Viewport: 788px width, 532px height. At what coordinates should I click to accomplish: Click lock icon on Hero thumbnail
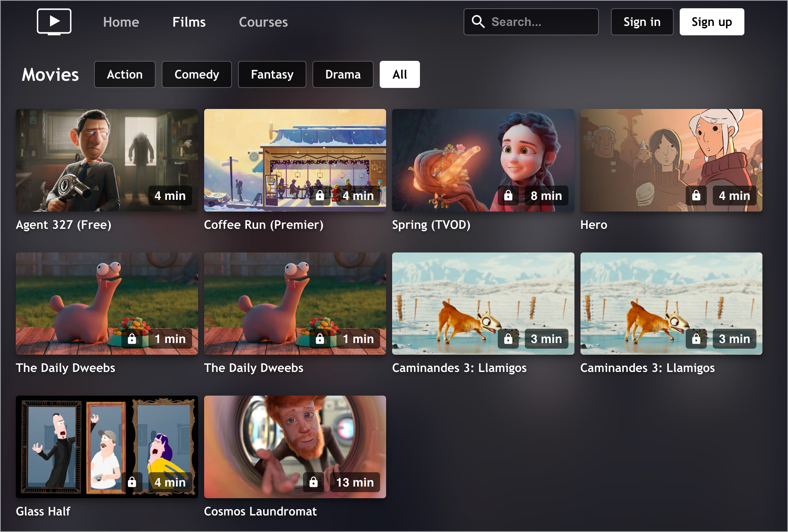coord(696,195)
